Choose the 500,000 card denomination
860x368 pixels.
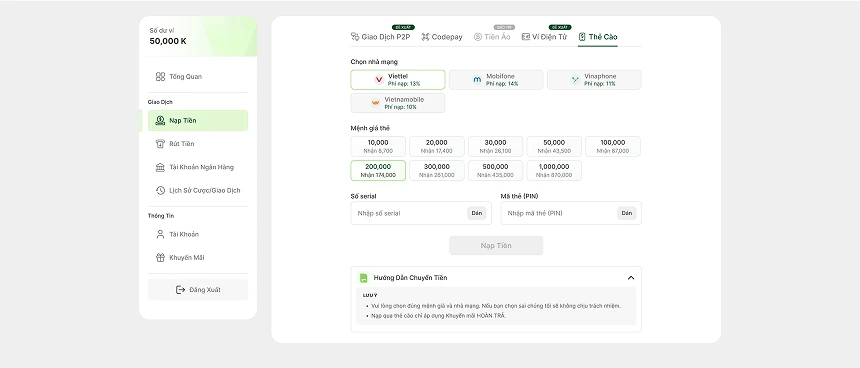point(495,171)
